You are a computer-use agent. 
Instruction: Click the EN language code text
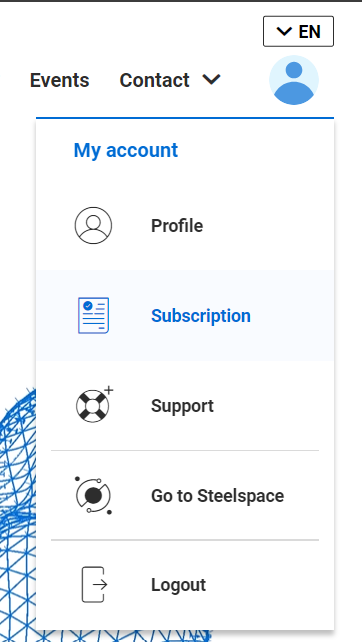tap(310, 32)
